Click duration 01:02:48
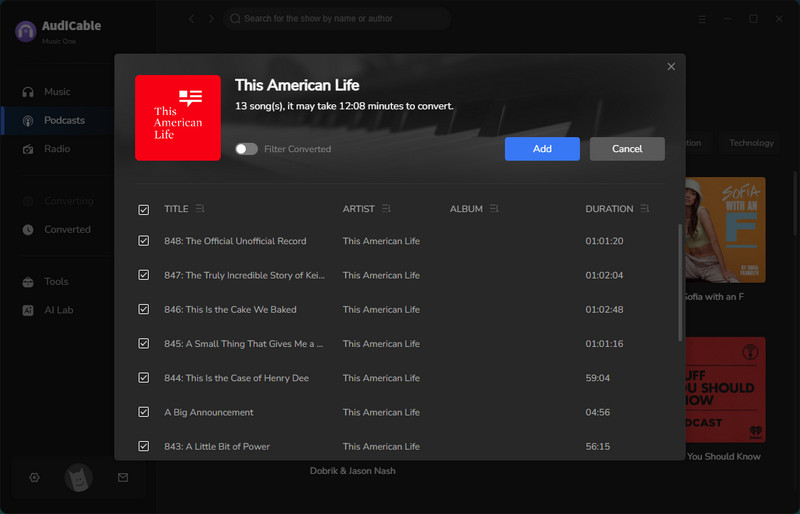 point(605,309)
